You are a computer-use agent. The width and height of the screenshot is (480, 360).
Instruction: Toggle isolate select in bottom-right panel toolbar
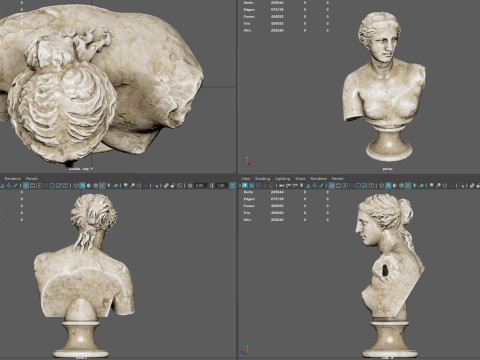tap(463, 185)
